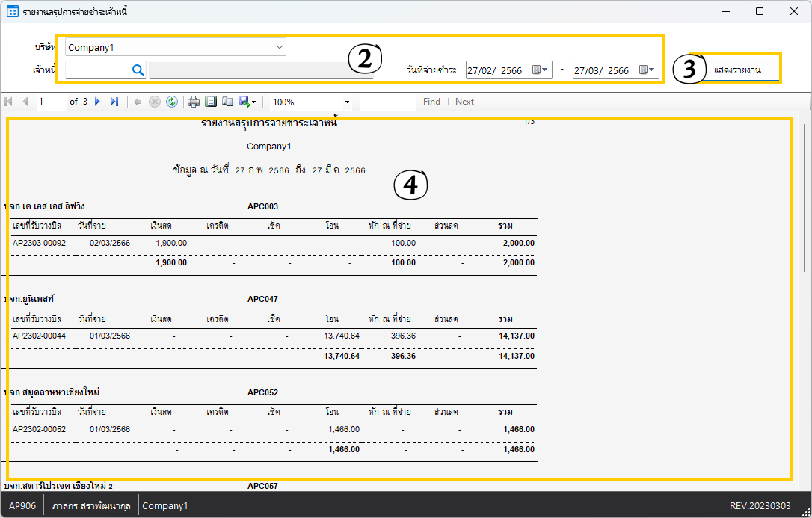This screenshot has height=518, width=812.
Task: Open start date calendar picker
Action: coord(541,70)
